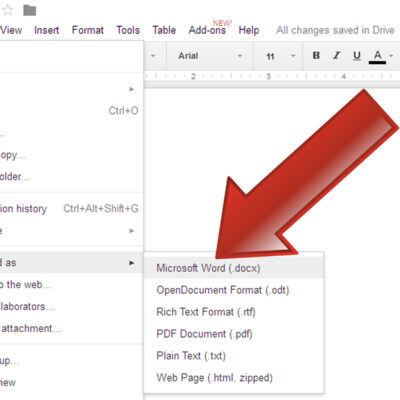Open the Table menu

click(x=164, y=30)
